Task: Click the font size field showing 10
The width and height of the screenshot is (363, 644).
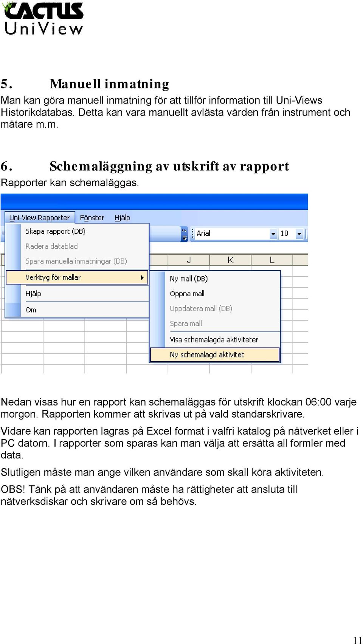Action: pyautogui.click(x=287, y=234)
